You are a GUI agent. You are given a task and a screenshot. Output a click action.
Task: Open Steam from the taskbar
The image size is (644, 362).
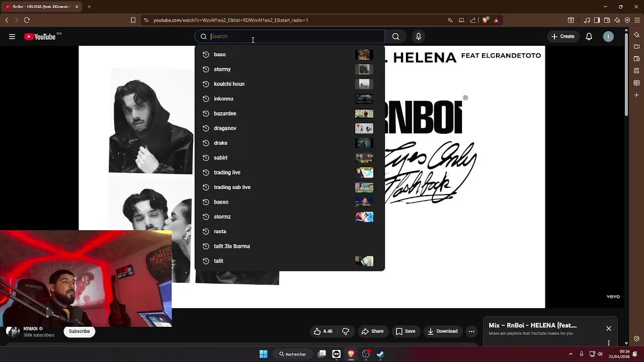click(380, 354)
